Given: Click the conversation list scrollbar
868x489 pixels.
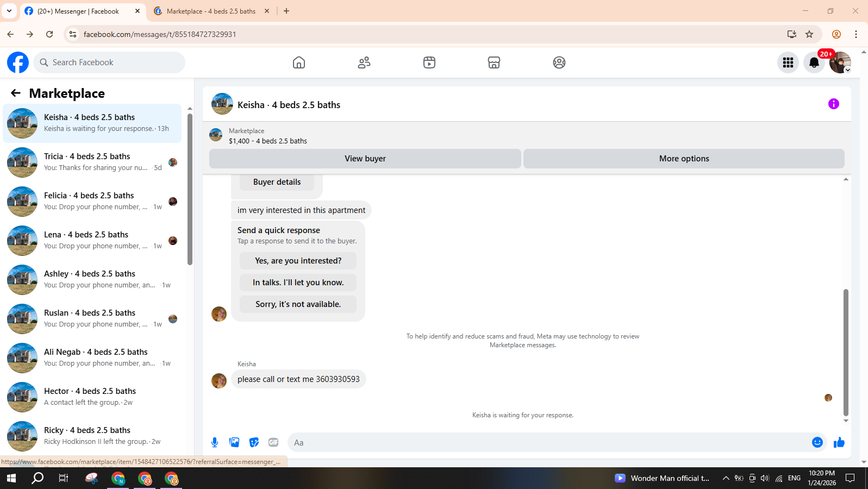Looking at the screenshot, I should tap(190, 189).
